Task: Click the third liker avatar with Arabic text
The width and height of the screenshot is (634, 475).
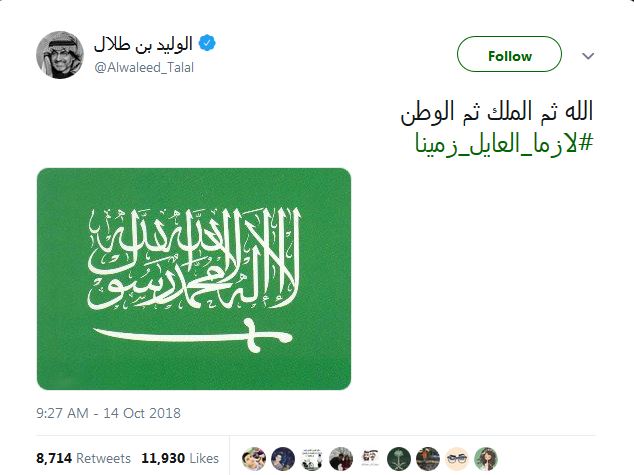Action: pos(311,458)
